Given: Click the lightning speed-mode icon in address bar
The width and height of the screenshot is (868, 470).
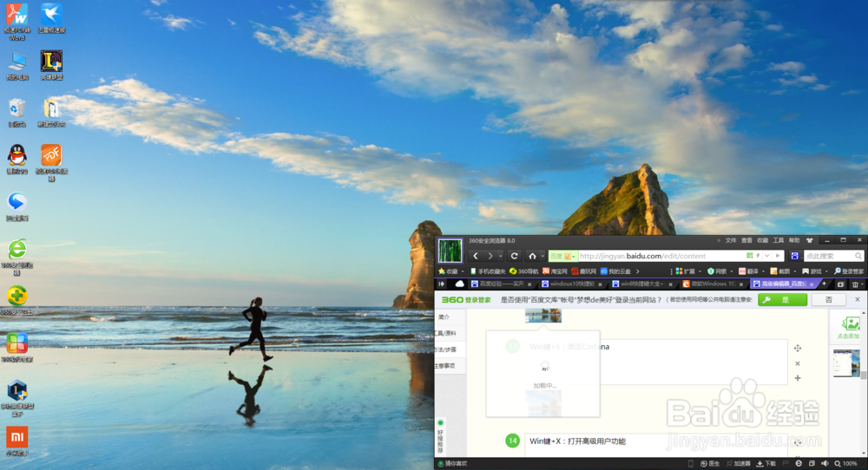Looking at the screenshot, I should pyautogui.click(x=758, y=256).
